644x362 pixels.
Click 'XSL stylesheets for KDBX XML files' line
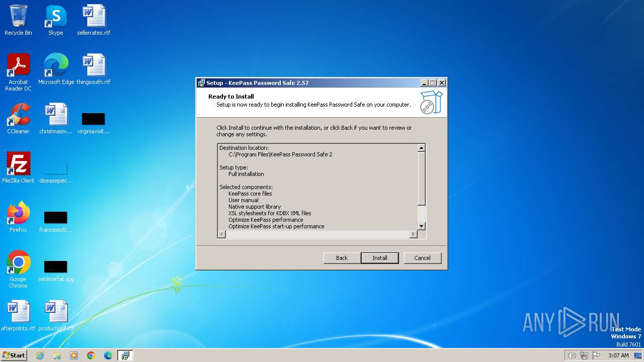(270, 213)
